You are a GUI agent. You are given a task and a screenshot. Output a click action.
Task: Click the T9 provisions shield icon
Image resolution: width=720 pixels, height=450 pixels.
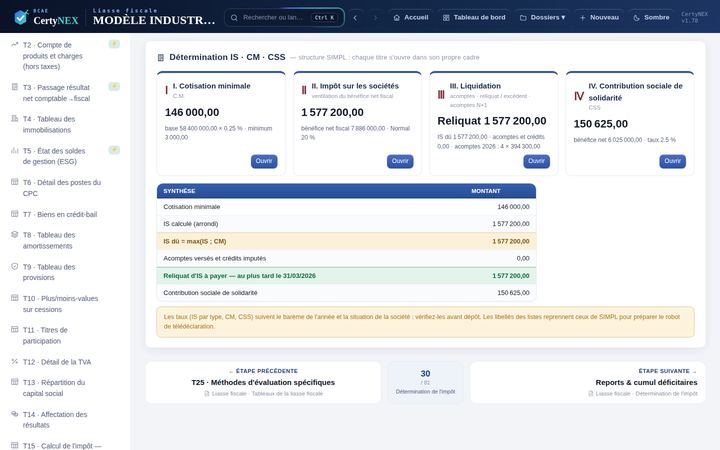(15, 266)
